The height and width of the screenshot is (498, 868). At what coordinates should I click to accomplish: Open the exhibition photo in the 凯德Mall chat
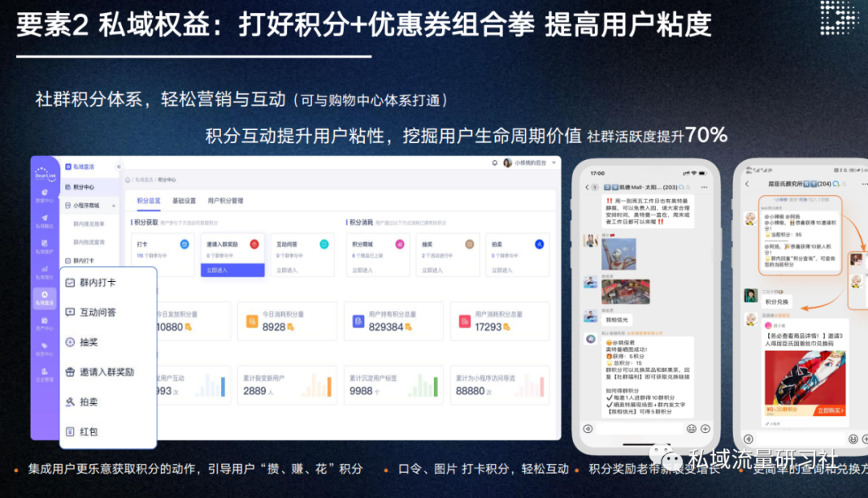click(625, 292)
